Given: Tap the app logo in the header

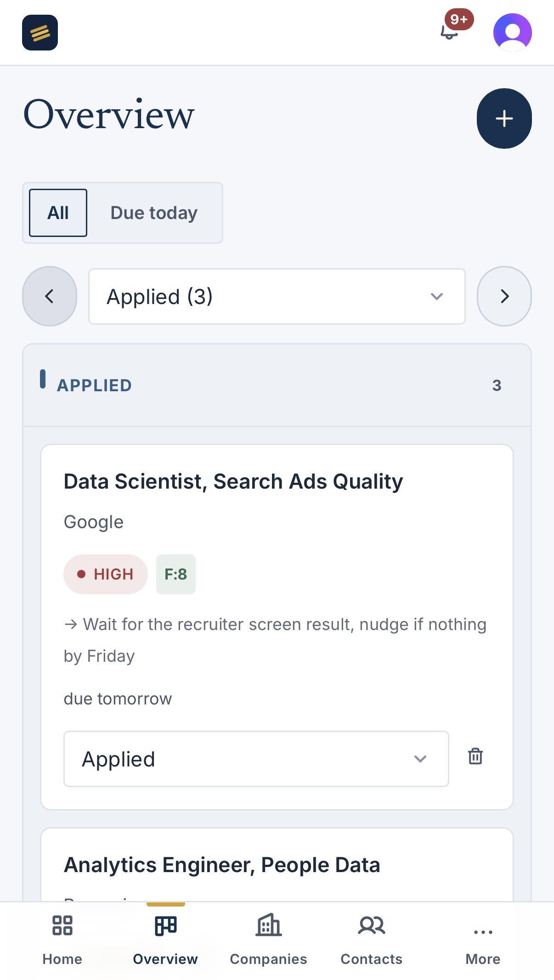Looking at the screenshot, I should 40,33.
